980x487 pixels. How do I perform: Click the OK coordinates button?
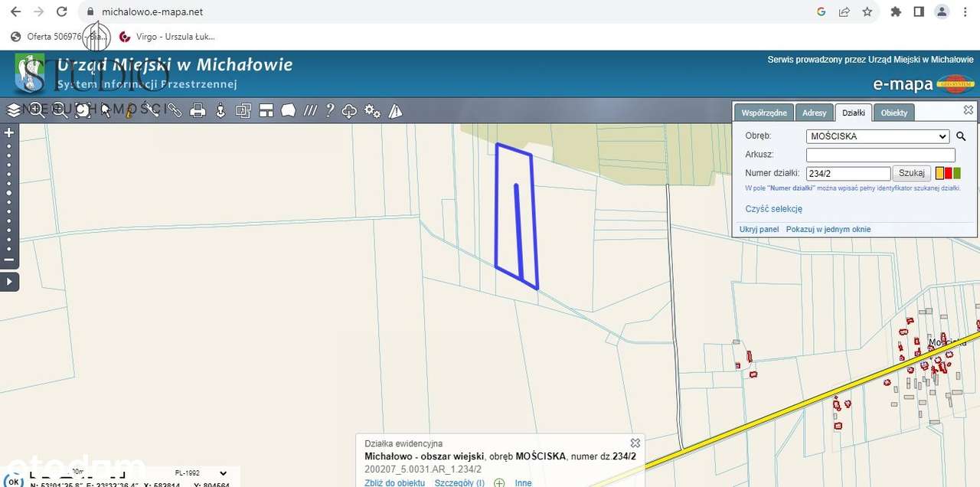(14, 482)
